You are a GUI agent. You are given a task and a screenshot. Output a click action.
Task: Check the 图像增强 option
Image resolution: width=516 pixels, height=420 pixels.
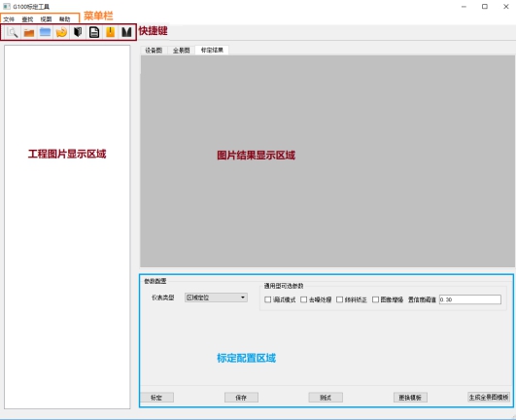[375, 299]
